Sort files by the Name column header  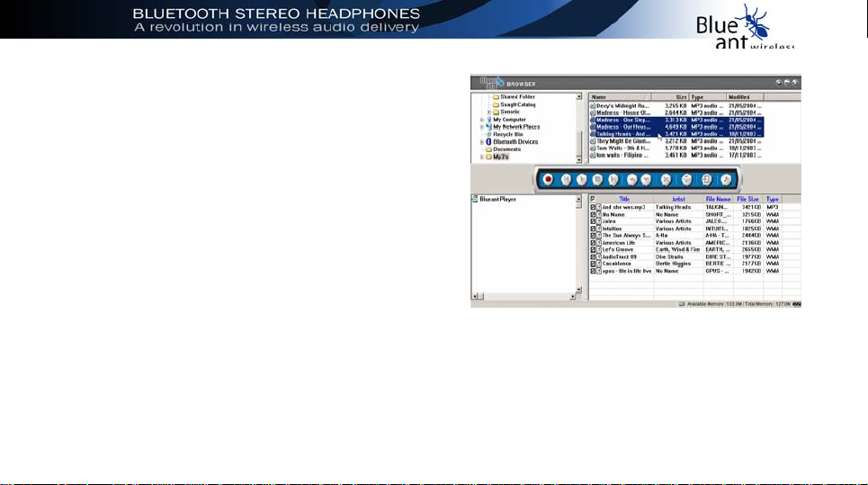(x=620, y=97)
